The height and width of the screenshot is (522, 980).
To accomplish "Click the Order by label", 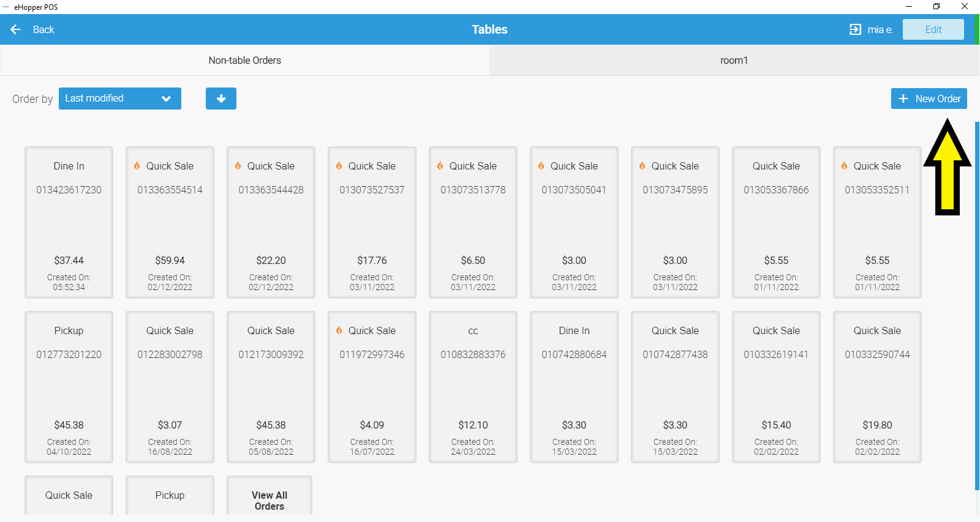I will coord(32,99).
